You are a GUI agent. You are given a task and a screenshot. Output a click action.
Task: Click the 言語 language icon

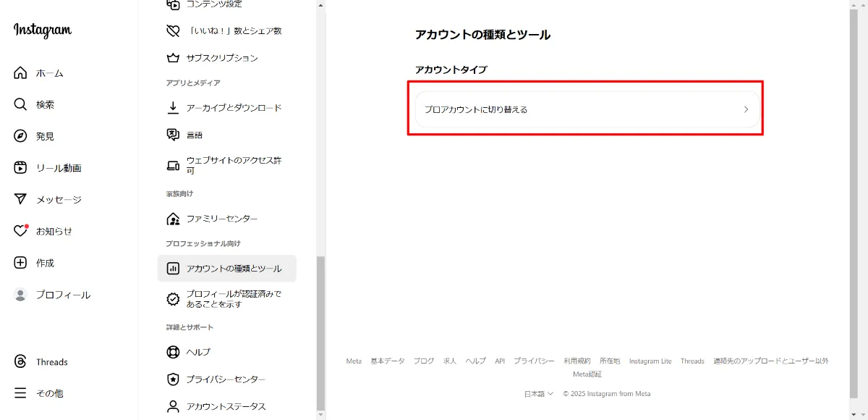point(173,135)
